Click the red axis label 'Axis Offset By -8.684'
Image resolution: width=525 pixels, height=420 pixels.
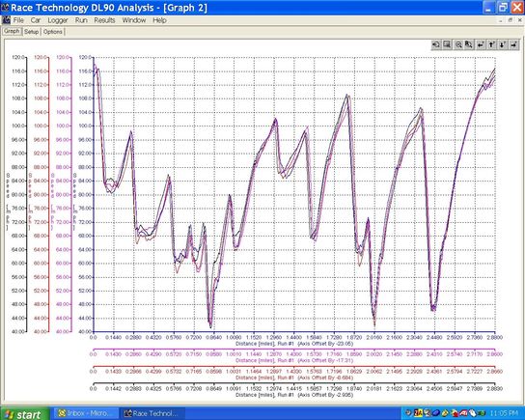point(325,378)
